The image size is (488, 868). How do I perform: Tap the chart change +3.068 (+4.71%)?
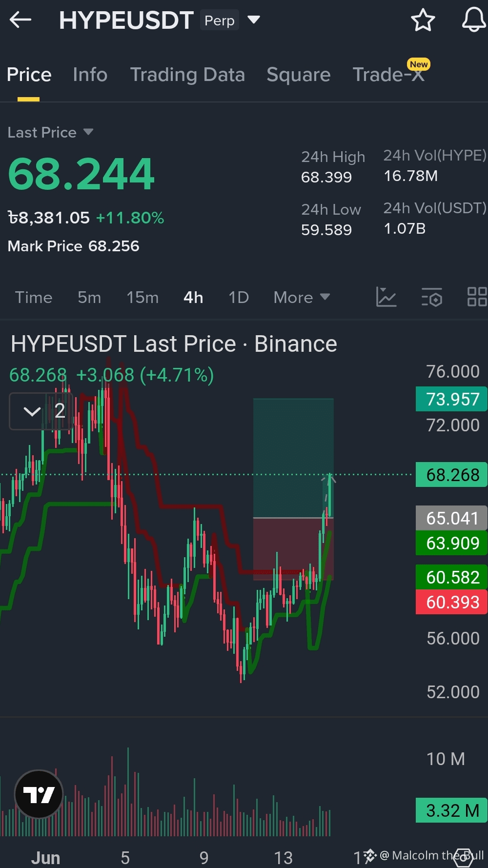pyautogui.click(x=145, y=375)
